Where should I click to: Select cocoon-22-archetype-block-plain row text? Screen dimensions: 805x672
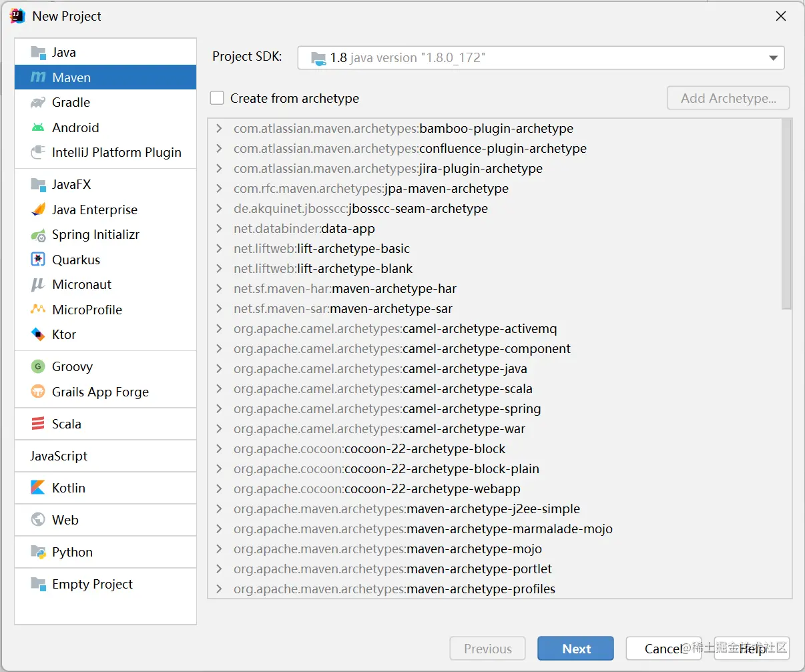(386, 468)
